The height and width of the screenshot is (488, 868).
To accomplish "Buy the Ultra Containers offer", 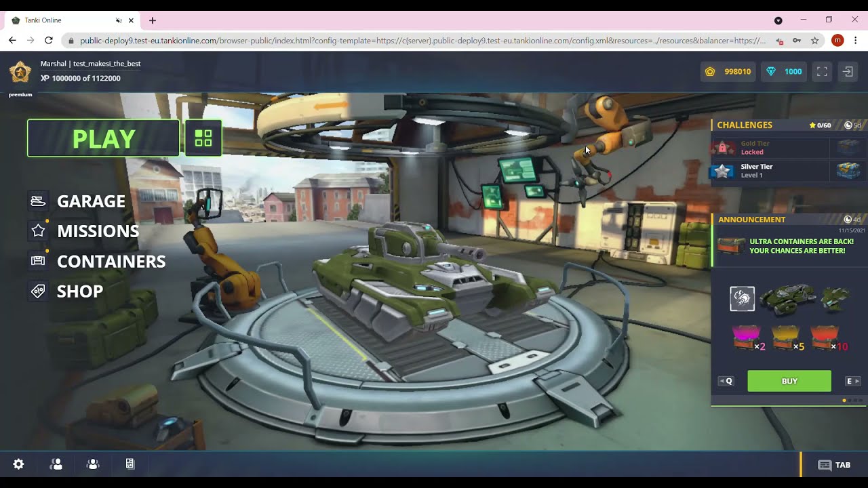I will pyautogui.click(x=789, y=381).
